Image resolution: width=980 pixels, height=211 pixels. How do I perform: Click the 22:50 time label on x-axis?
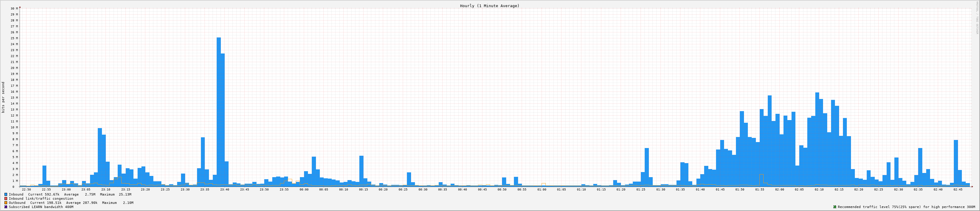pyautogui.click(x=27, y=189)
